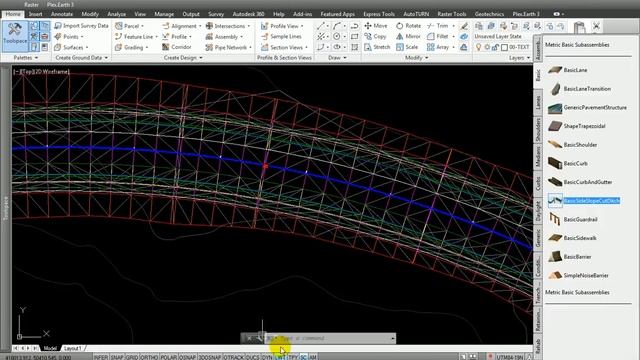Image resolution: width=640 pixels, height=360 pixels.
Task: Open the 00-TEXT layer color swatch
Action: coord(504,47)
